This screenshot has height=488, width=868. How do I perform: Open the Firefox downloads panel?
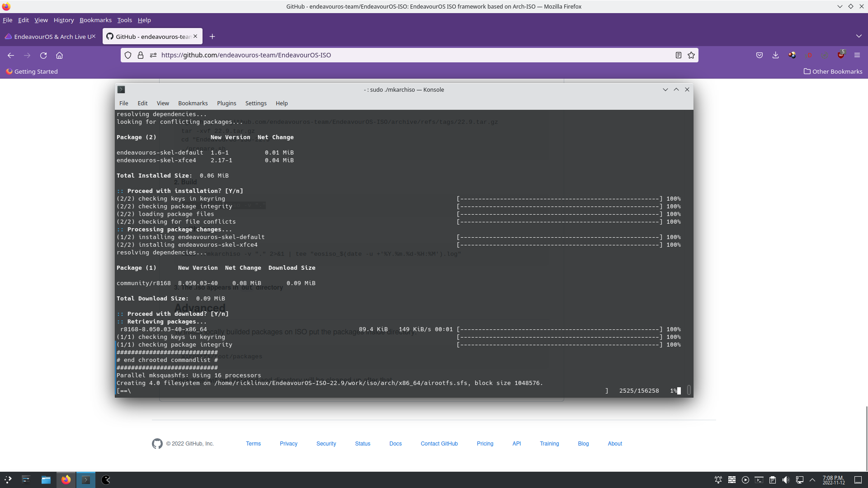[776, 55]
